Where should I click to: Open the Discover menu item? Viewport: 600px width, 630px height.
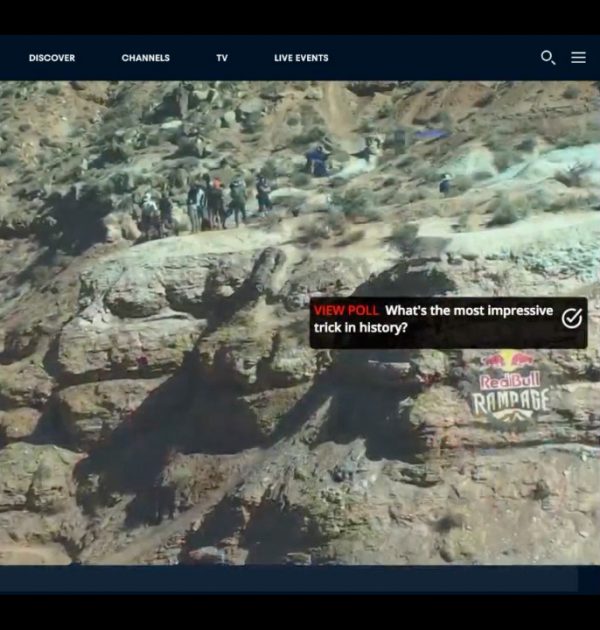(x=52, y=58)
